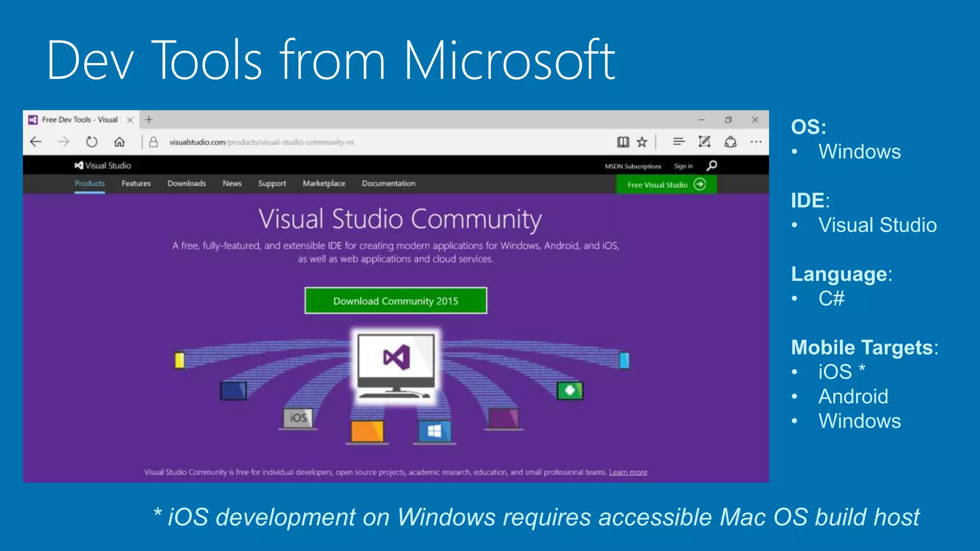
Task: Open the browser home page icon
Action: pos(119,142)
